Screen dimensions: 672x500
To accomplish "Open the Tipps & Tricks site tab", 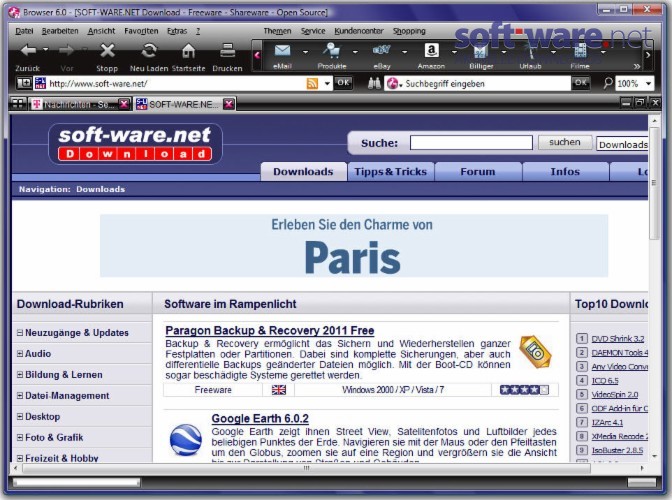I will 390,172.
